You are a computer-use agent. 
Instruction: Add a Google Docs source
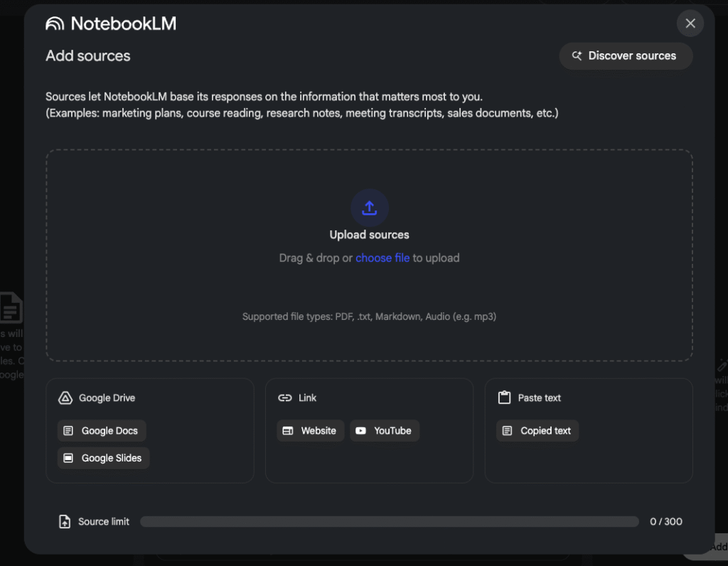point(102,431)
